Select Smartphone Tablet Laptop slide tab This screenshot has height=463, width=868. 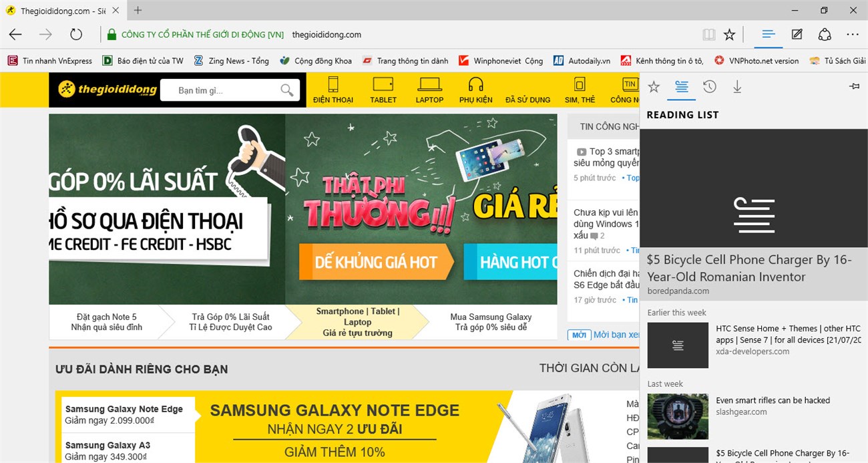point(358,322)
